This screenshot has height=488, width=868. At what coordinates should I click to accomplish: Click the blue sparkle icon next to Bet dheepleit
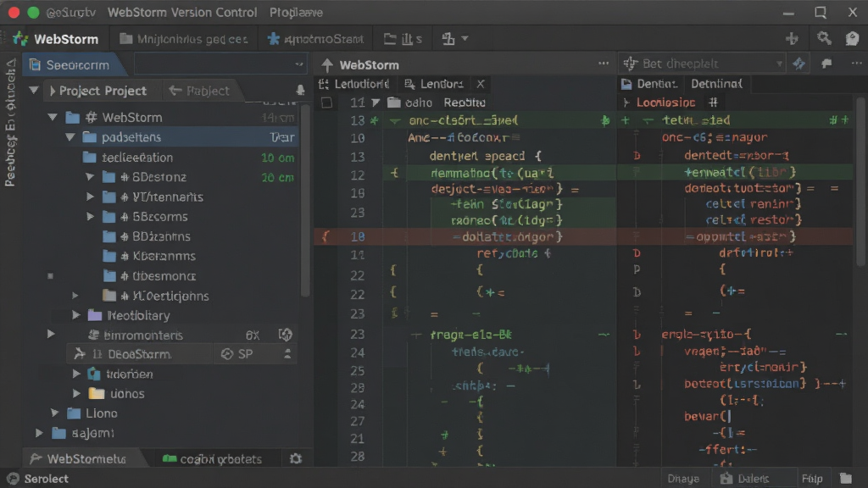798,64
